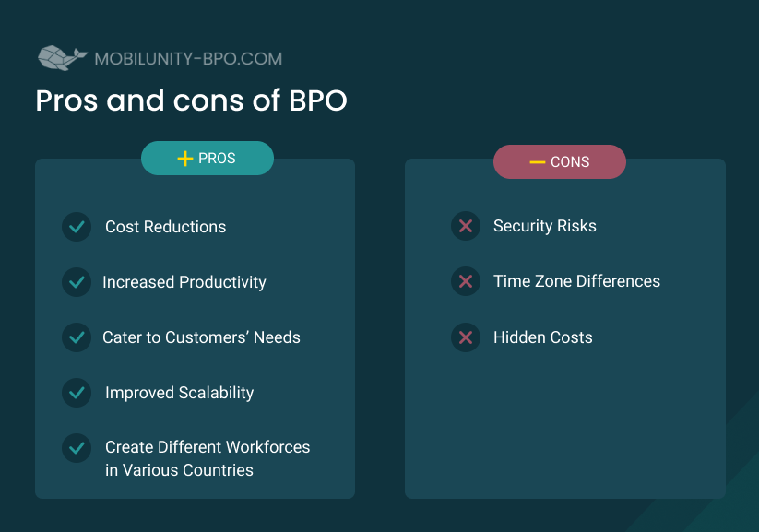Click the Mobilunity whale logo icon

pyautogui.click(x=63, y=58)
